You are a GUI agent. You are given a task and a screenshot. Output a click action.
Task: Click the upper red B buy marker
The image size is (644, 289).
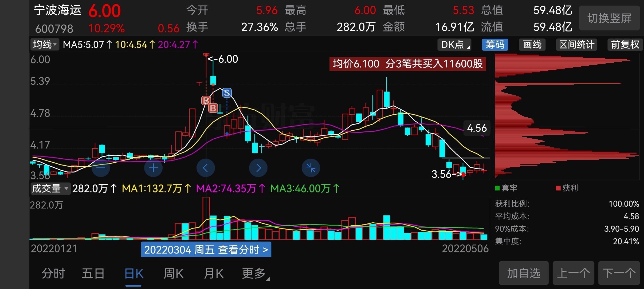tap(206, 101)
